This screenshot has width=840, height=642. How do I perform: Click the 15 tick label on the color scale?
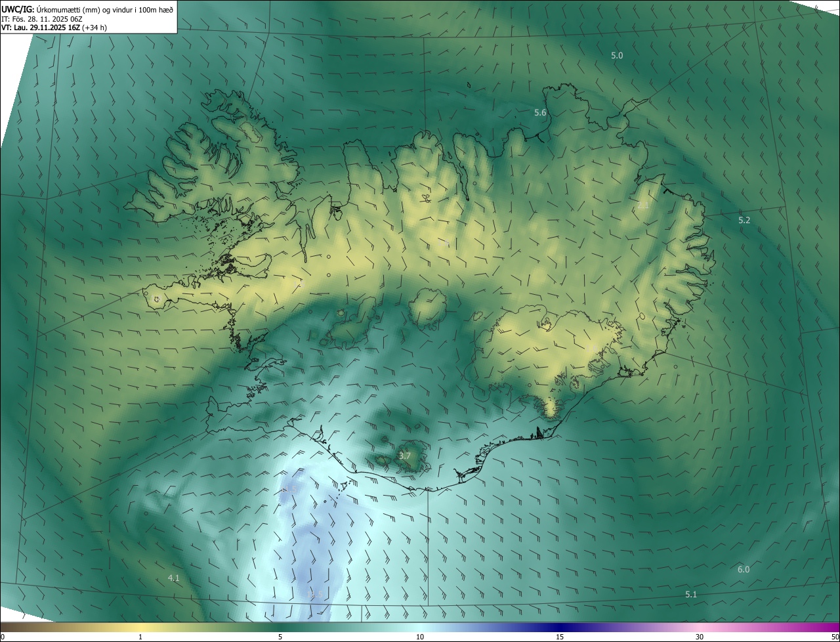coord(560,637)
